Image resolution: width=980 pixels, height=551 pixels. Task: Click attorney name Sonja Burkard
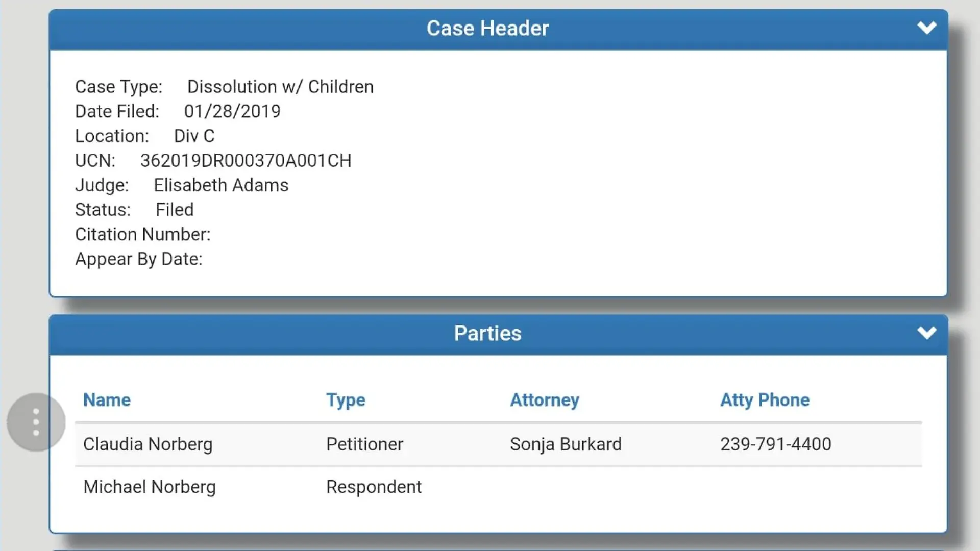coord(566,444)
